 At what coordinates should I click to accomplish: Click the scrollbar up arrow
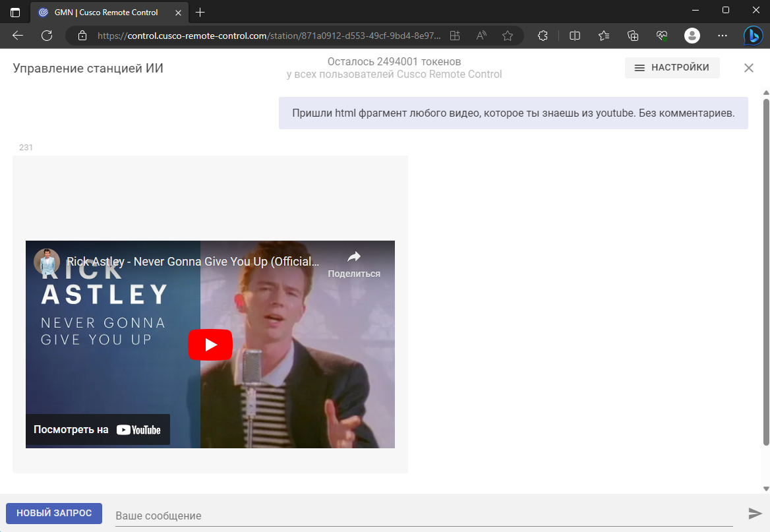tap(766, 92)
